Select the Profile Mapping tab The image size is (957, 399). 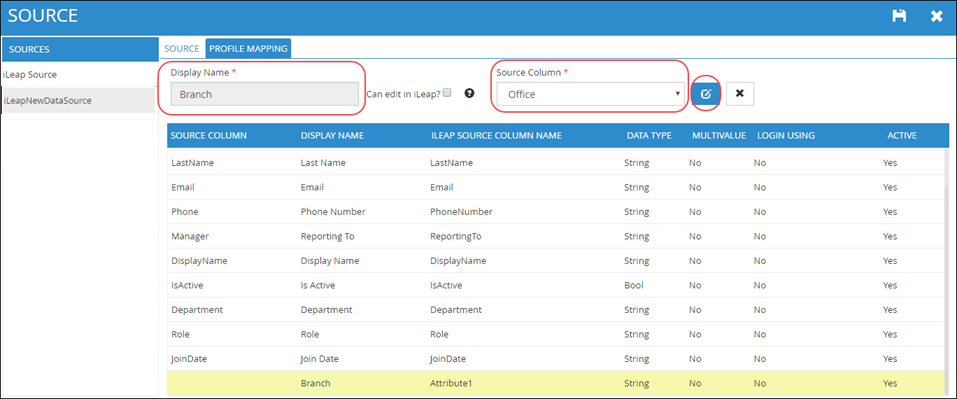point(248,49)
